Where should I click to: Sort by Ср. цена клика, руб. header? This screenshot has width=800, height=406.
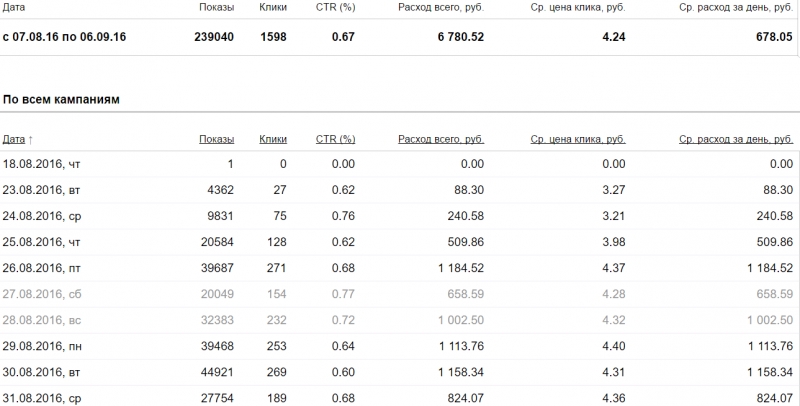(578, 139)
